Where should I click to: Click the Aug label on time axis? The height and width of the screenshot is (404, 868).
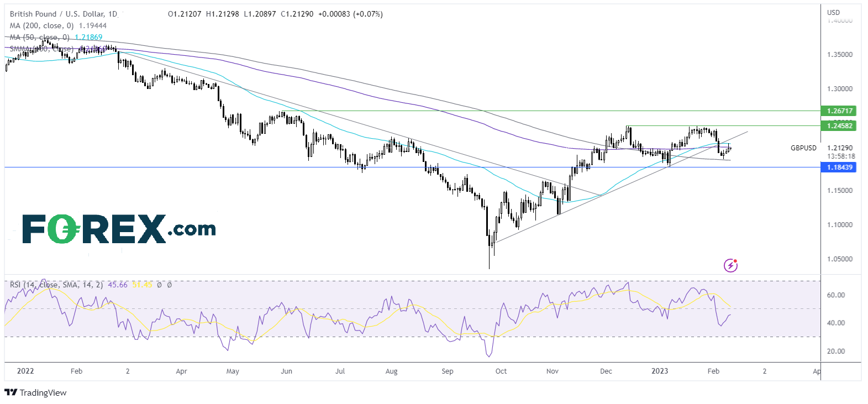pos(392,371)
